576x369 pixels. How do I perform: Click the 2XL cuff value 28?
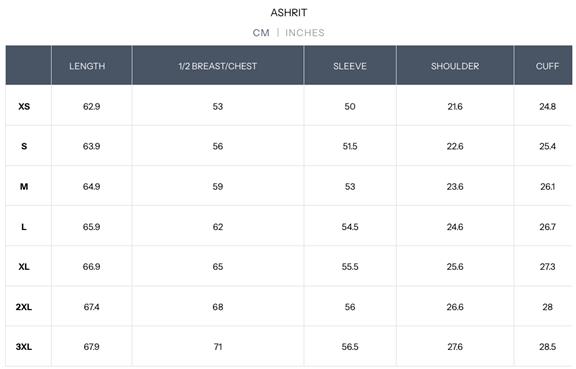pyautogui.click(x=547, y=307)
